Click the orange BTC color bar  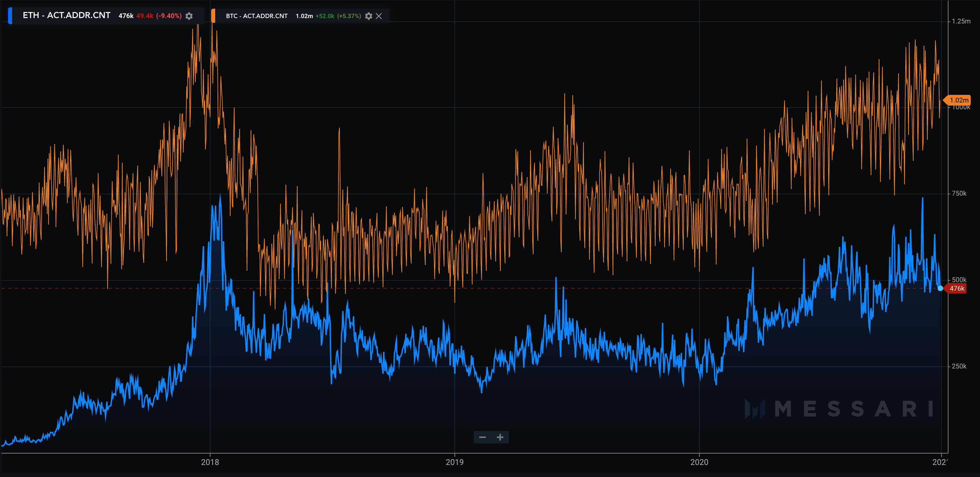coord(213,16)
